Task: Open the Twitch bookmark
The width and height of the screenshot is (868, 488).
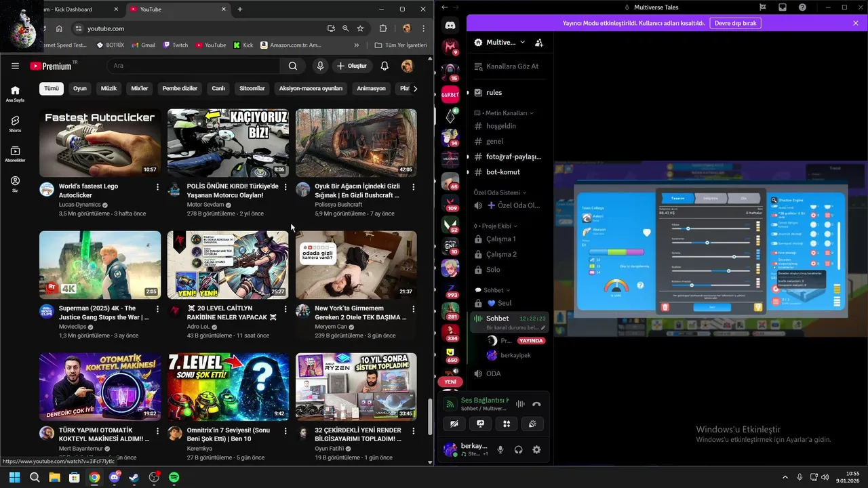Action: [x=175, y=45]
